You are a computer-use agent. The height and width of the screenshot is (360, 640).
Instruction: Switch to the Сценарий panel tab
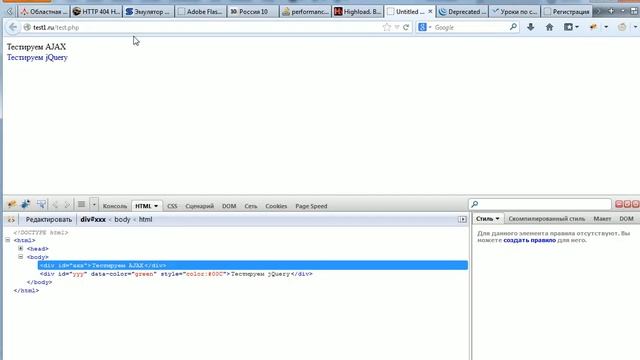[x=200, y=206]
